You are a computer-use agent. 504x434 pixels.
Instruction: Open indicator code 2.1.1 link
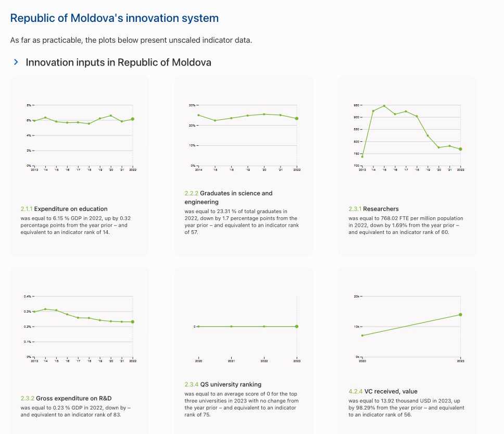click(x=27, y=209)
